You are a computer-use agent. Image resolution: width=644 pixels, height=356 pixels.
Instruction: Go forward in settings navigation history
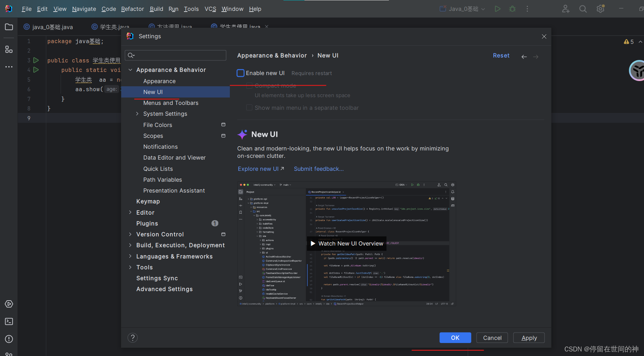pyautogui.click(x=536, y=56)
